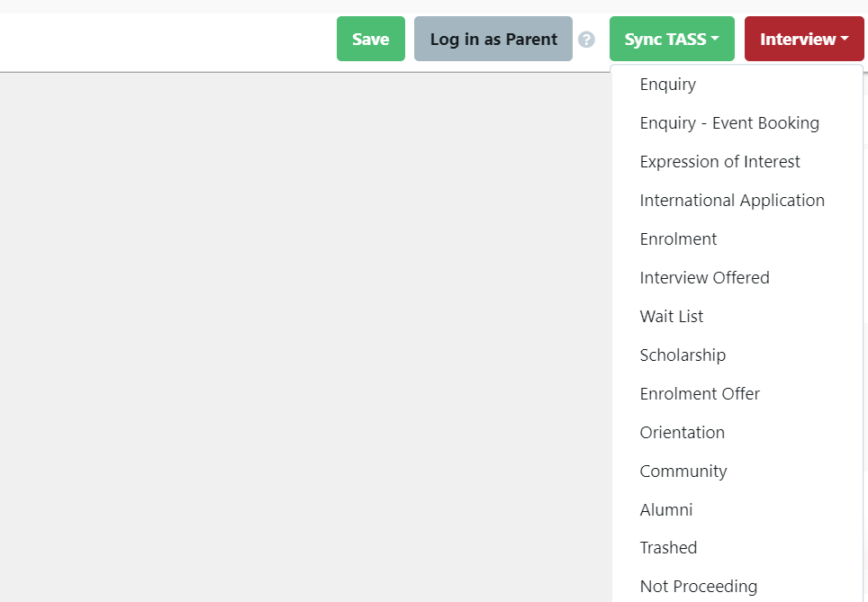Click the Save button
868x602 pixels.
pos(370,39)
